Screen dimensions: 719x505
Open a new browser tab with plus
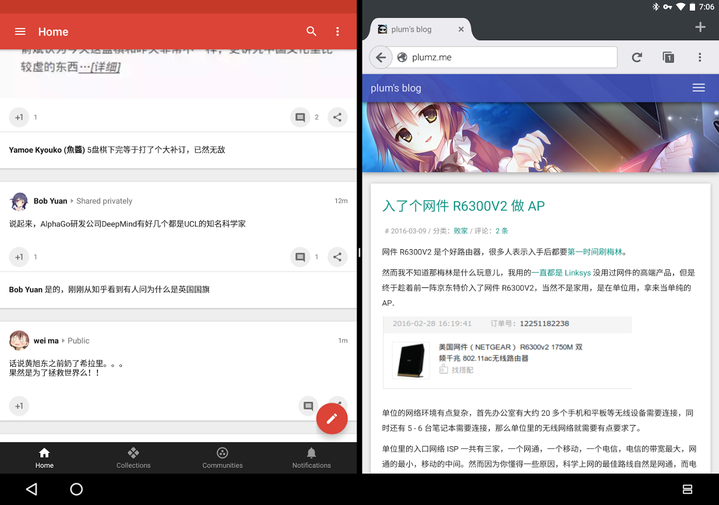700,27
